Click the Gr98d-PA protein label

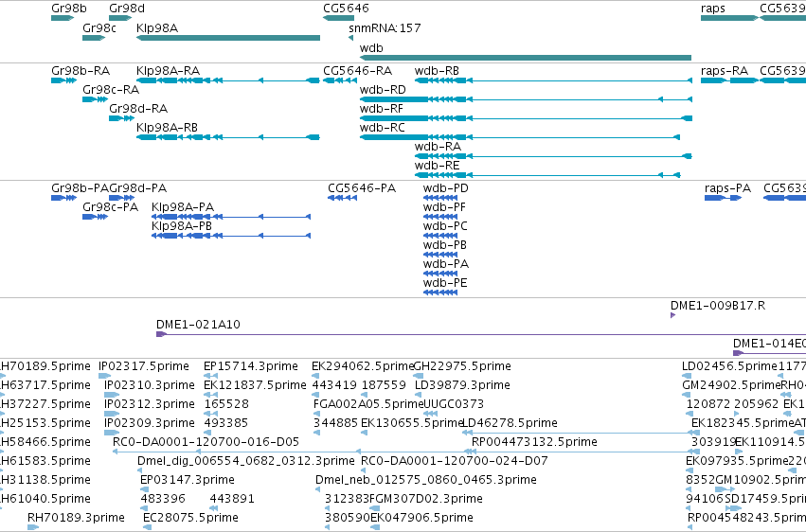[x=137, y=188]
